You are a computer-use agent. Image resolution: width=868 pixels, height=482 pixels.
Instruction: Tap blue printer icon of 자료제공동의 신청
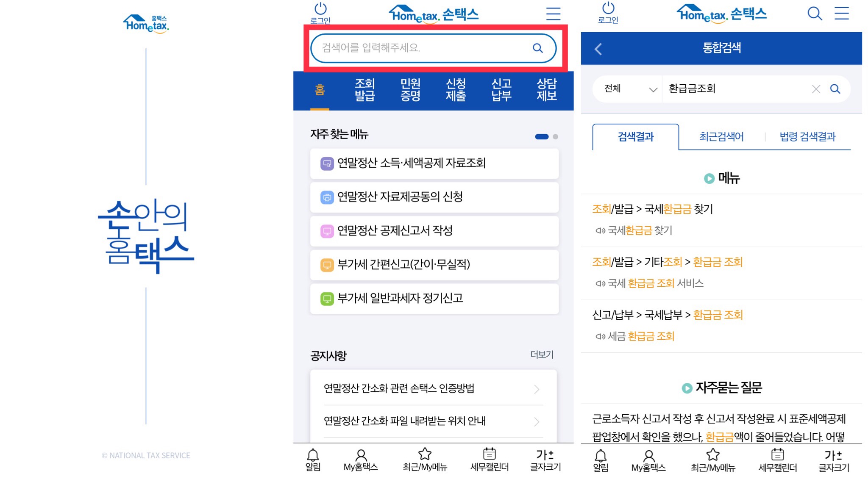(x=327, y=197)
